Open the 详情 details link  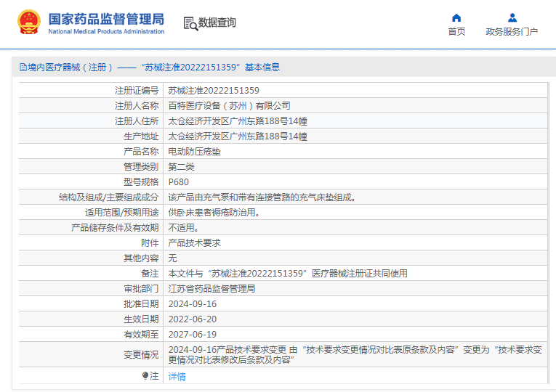tap(177, 377)
